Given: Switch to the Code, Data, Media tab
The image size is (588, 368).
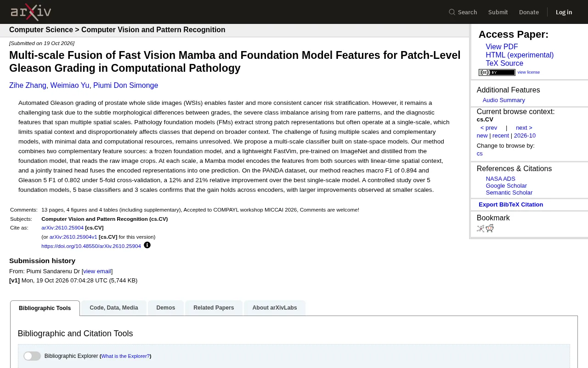Looking at the screenshot, I should pyautogui.click(x=114, y=308).
